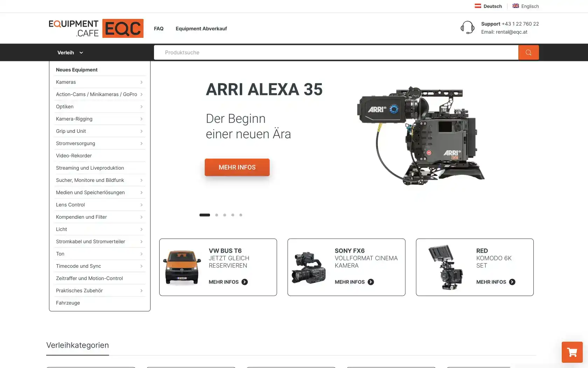Click arrow icon on RED Komodo card
Image resolution: width=588 pixels, height=368 pixels.
512,282
